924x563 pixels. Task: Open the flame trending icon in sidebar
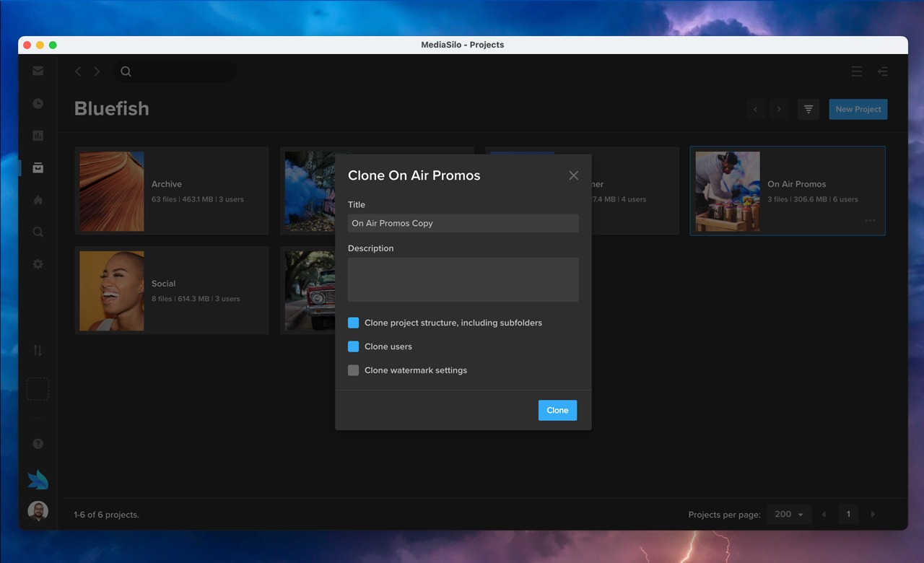pos(38,200)
